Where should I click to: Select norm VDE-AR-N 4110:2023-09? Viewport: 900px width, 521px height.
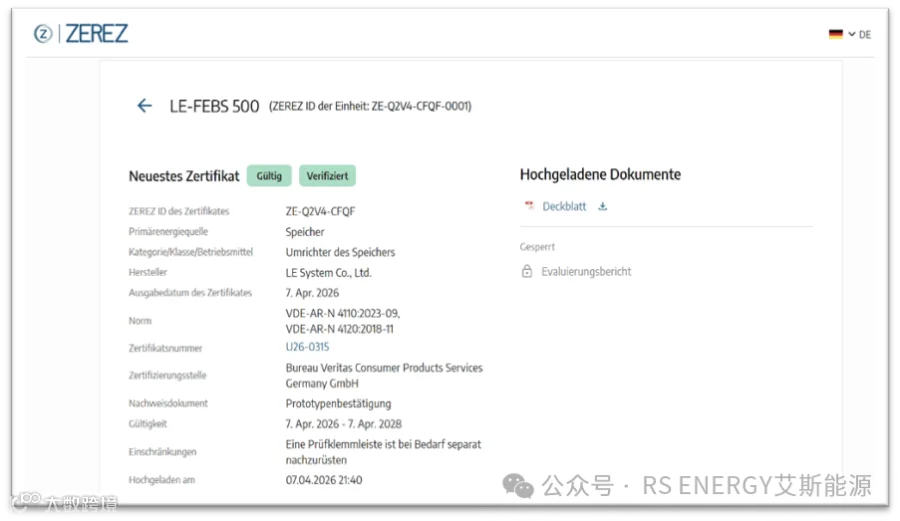(x=343, y=313)
